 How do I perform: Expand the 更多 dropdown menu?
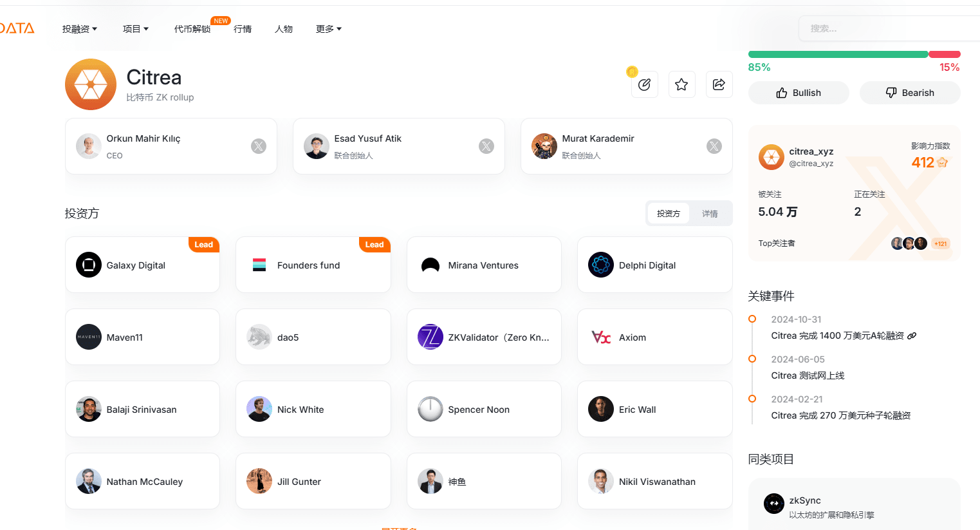click(329, 29)
